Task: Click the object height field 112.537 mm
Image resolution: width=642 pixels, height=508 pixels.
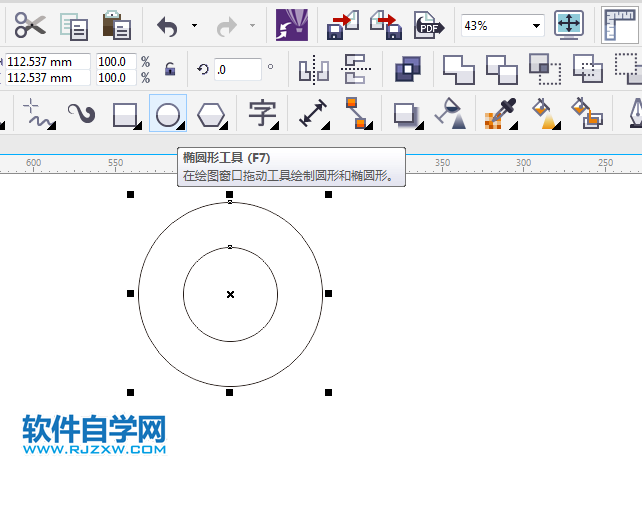Action: (47, 78)
